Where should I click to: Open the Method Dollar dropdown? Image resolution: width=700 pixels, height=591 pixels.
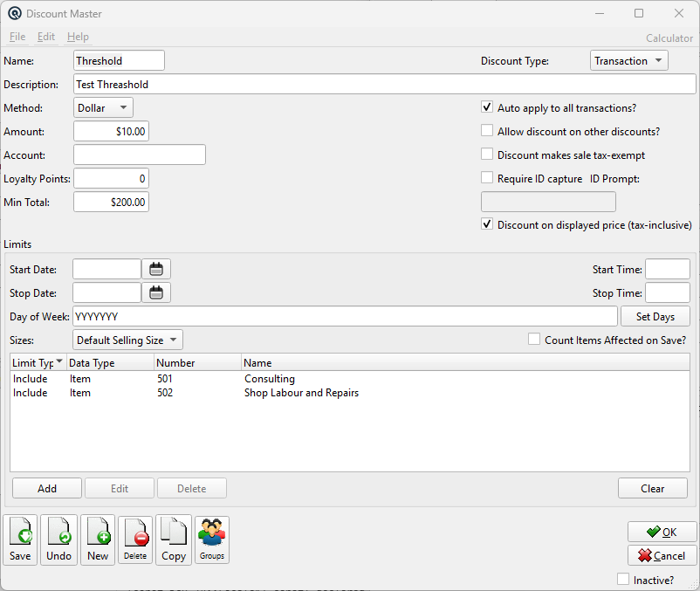pos(103,107)
